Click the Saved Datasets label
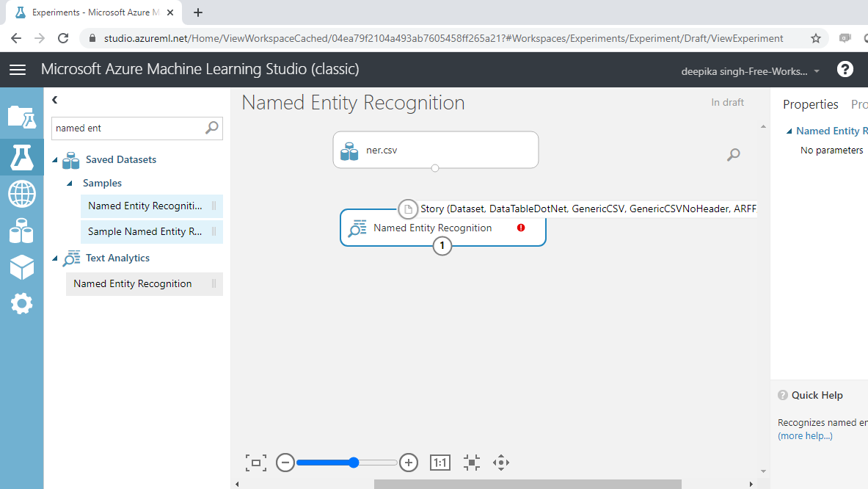Viewport: 868px width, 489px height. [x=120, y=160]
